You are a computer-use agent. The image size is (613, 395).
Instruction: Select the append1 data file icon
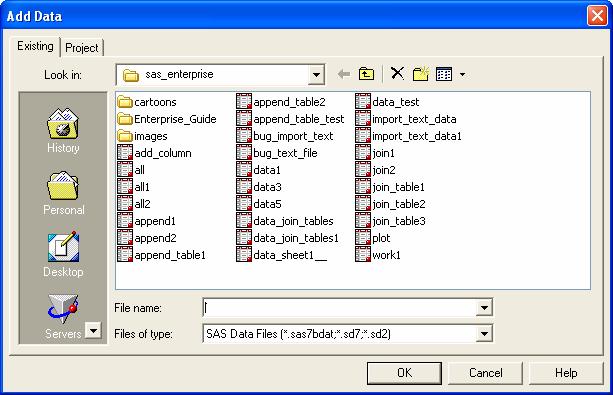[x=125, y=221]
